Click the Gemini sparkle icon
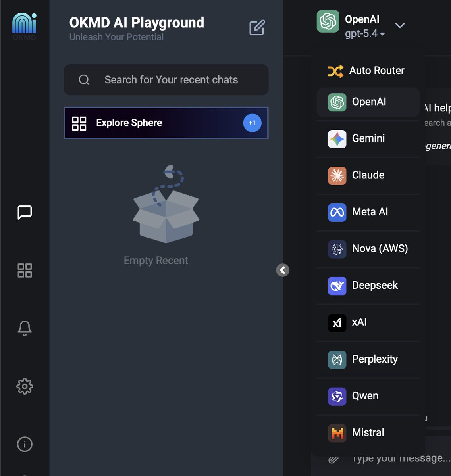 [x=337, y=139]
